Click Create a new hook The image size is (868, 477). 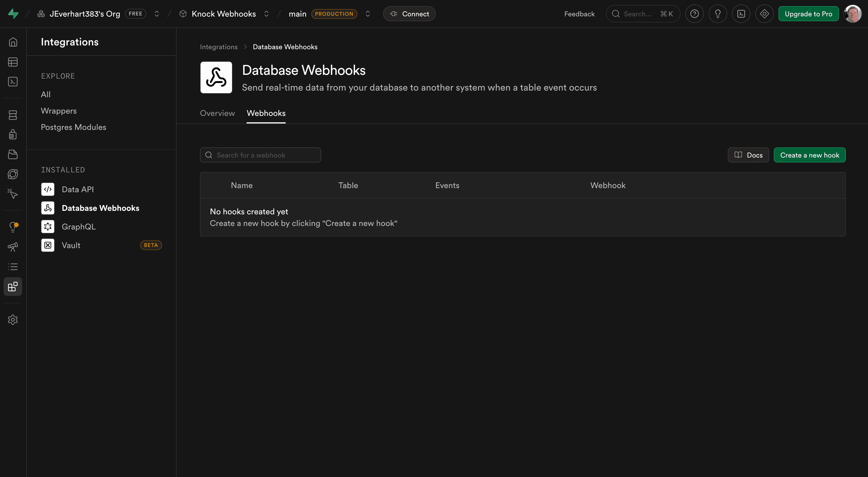(x=809, y=155)
